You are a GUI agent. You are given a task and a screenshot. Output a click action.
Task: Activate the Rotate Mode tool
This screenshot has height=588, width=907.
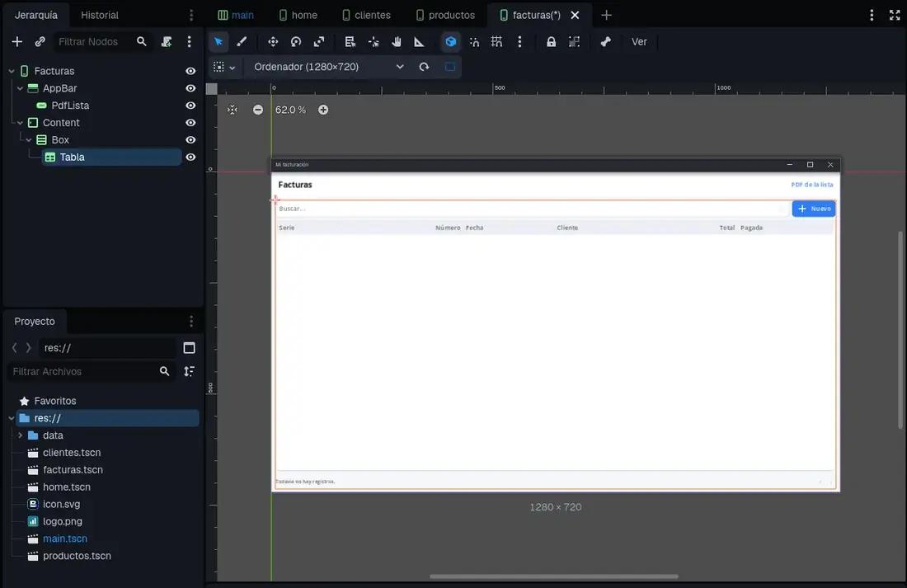[296, 42]
